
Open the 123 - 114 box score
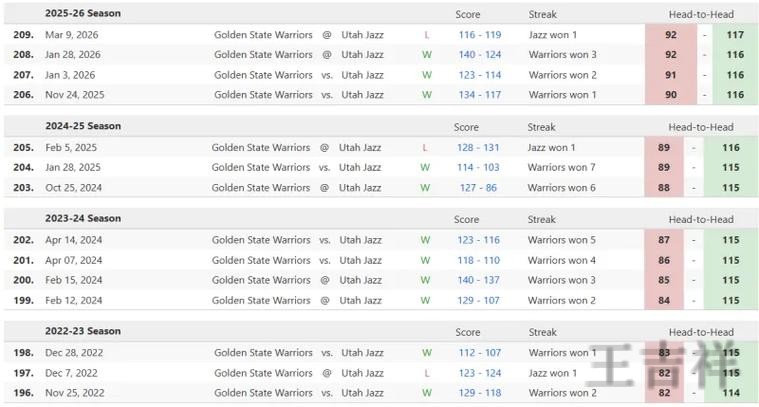(x=480, y=75)
